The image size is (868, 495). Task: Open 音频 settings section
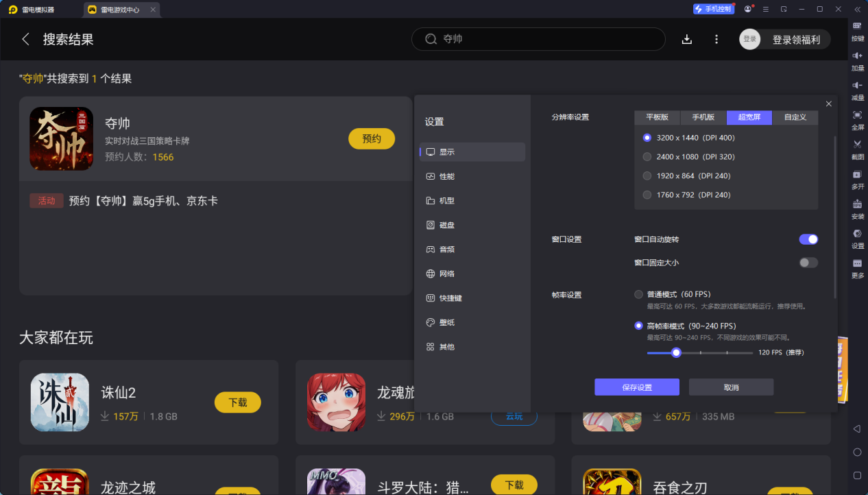coord(472,250)
